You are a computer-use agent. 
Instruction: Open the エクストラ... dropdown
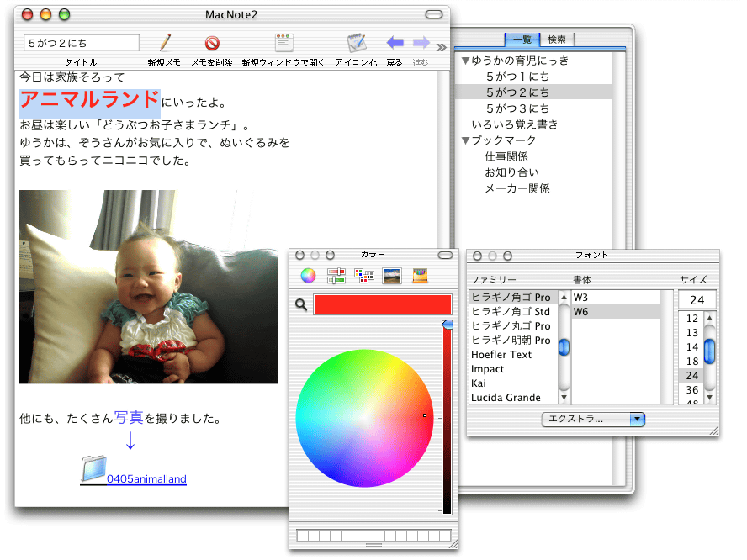click(593, 419)
